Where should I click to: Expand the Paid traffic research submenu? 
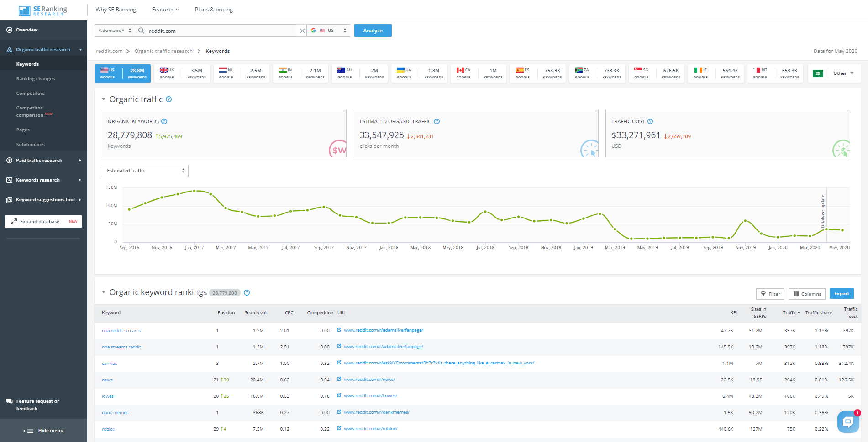(80, 161)
